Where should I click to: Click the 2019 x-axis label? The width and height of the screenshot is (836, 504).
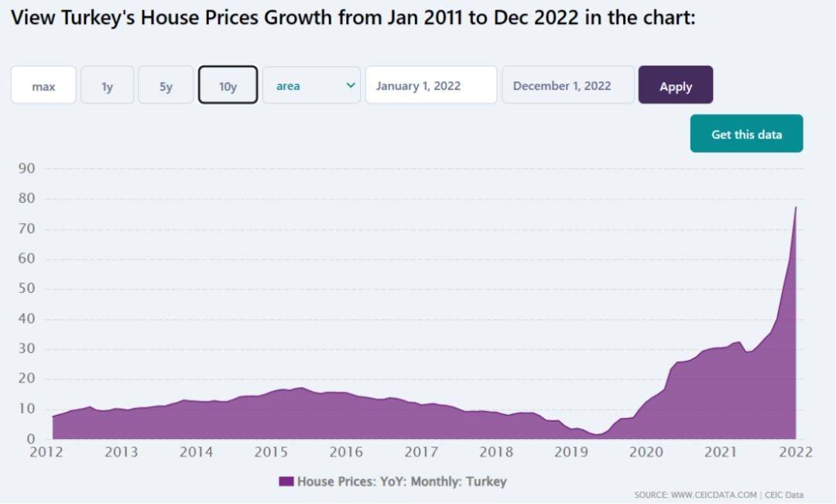[571, 452]
